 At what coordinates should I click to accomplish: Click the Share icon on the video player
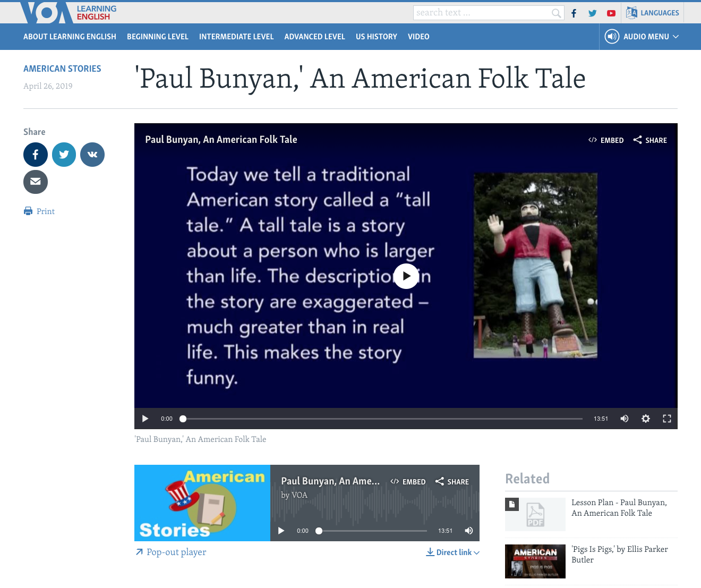(x=649, y=140)
